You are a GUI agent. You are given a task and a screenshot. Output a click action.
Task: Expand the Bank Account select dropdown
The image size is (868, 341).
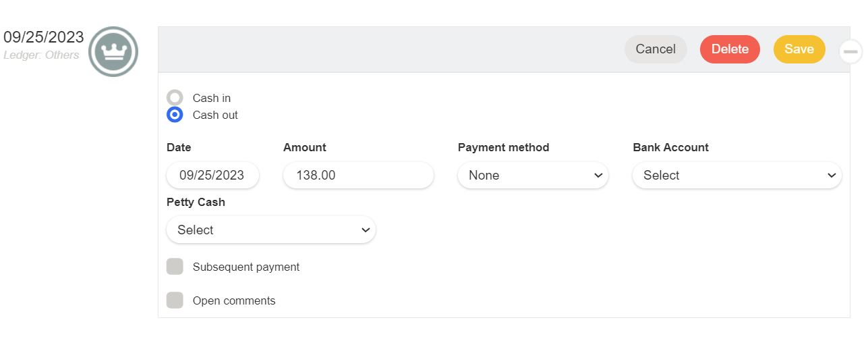[736, 176]
